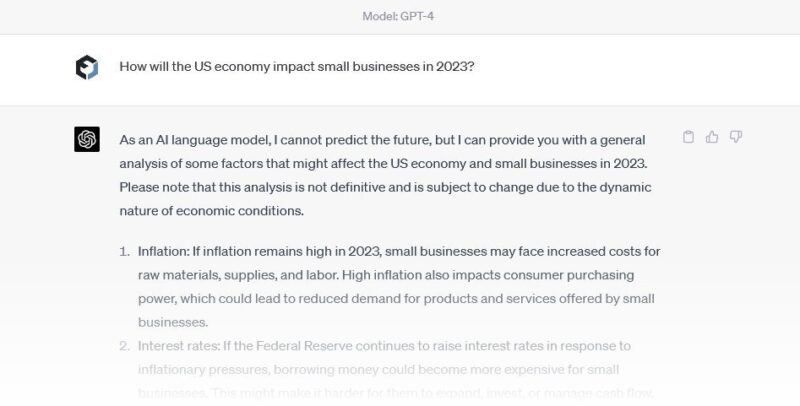The height and width of the screenshot is (406, 800).
Task: Click the line starting "nature of economic conditions"
Action: [211, 211]
